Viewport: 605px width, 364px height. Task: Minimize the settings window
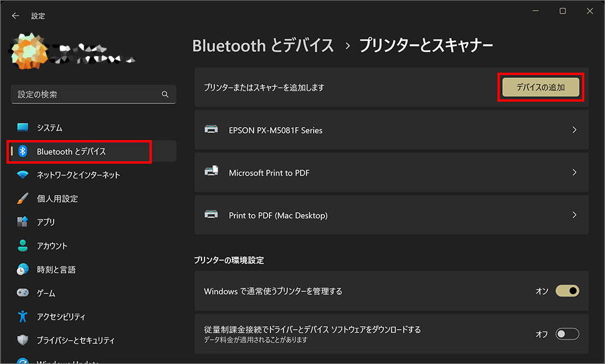point(535,11)
